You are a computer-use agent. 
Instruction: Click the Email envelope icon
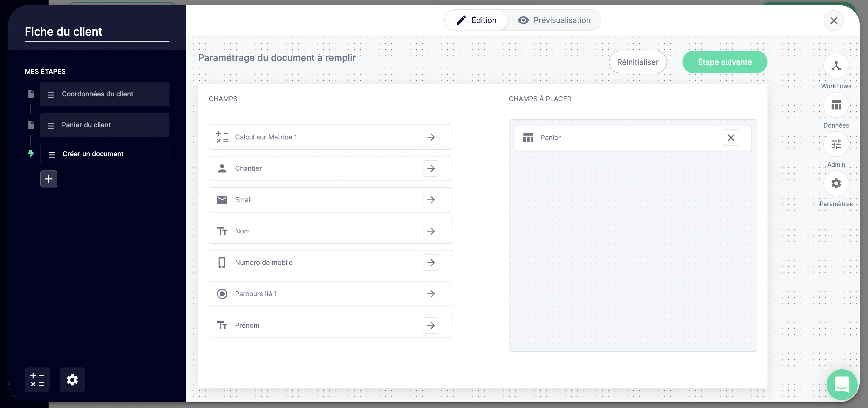[x=222, y=200]
